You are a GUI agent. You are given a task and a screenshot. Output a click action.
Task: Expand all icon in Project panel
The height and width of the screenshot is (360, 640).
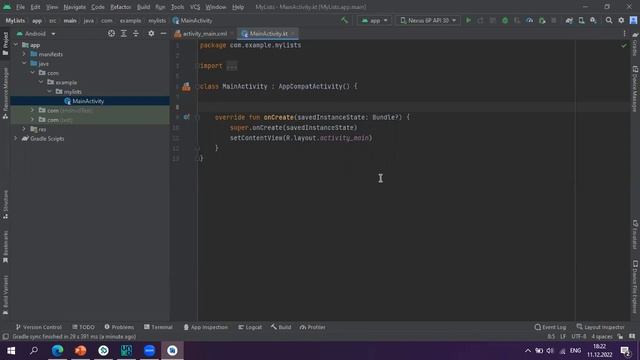(124, 33)
